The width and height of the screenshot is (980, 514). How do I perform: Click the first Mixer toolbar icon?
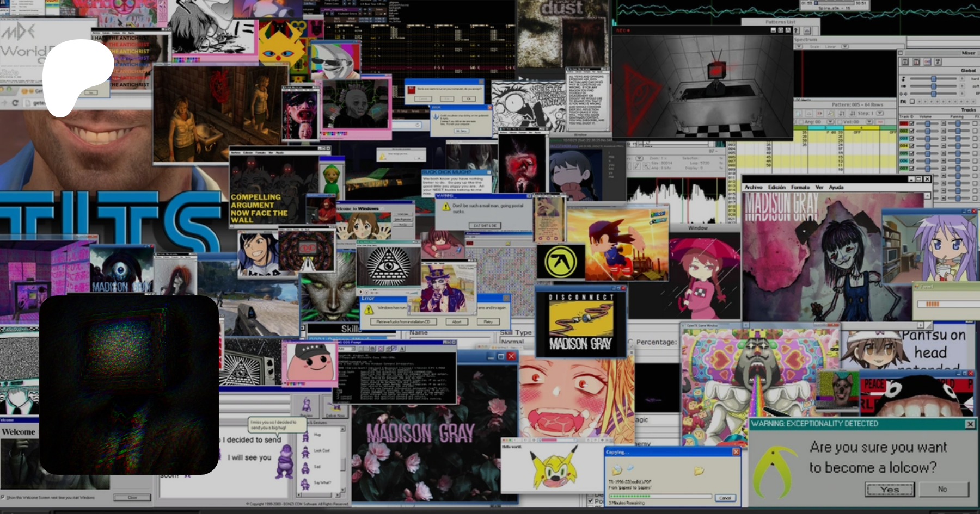(x=905, y=62)
